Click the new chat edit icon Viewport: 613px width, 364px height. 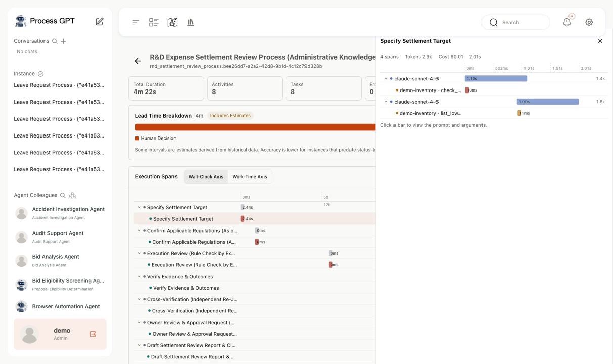[100, 21]
